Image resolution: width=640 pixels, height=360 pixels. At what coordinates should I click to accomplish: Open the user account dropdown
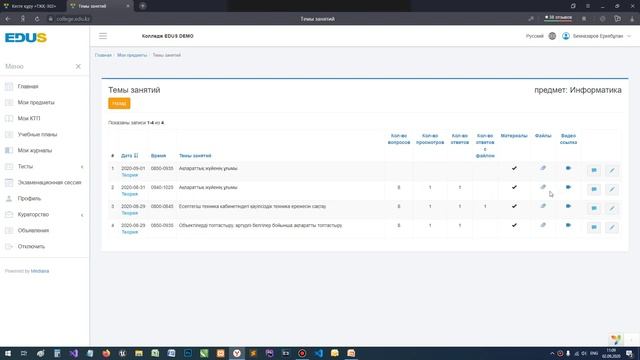(597, 36)
